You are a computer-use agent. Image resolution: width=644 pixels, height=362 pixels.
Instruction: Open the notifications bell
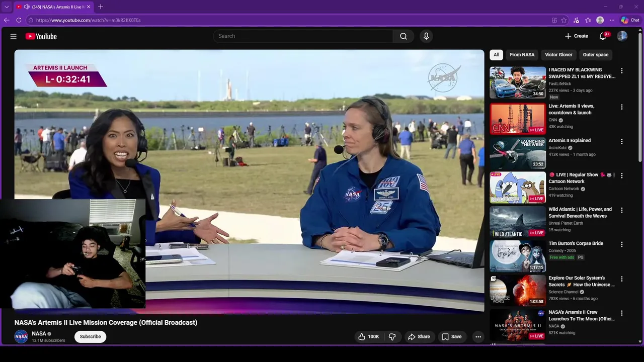(603, 36)
